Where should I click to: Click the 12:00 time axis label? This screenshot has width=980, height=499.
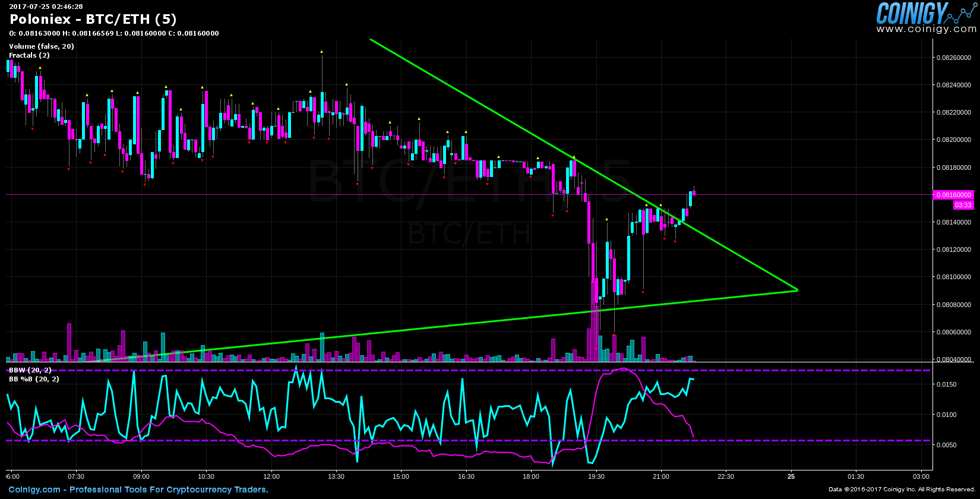tap(271, 476)
